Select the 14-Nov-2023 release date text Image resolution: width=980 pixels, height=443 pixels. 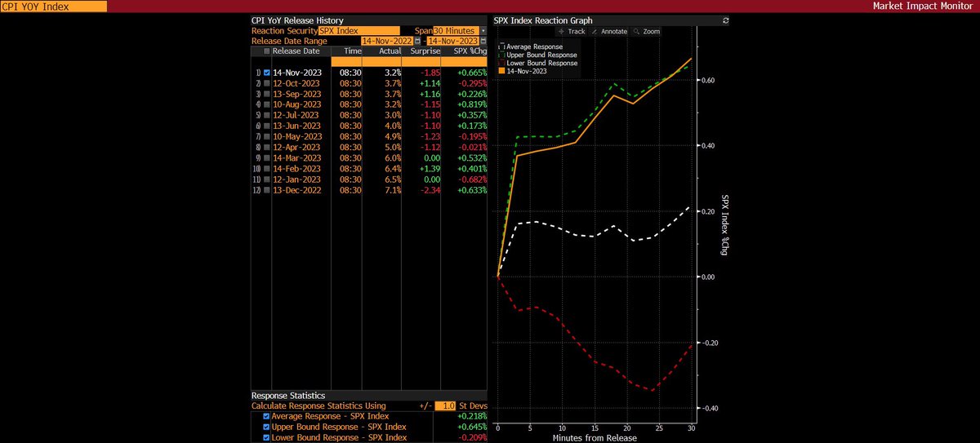(297, 72)
